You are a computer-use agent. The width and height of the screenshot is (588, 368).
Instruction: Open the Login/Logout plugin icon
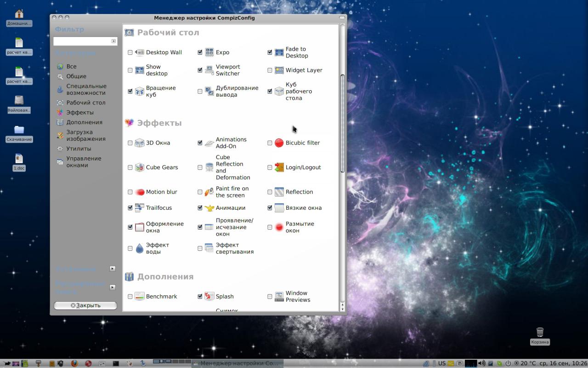pyautogui.click(x=279, y=167)
